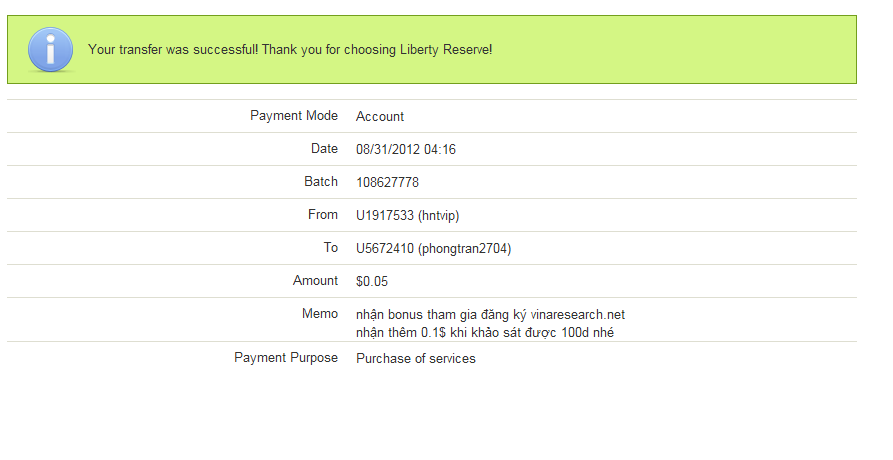
Task: Click the From label
Action: [x=323, y=215]
